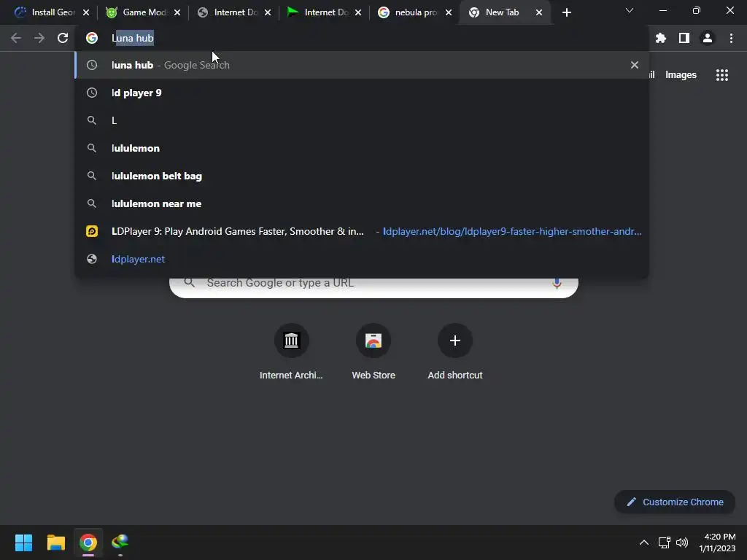The height and width of the screenshot is (560, 747).
Task: Close the New Tab tab
Action: coord(539,12)
